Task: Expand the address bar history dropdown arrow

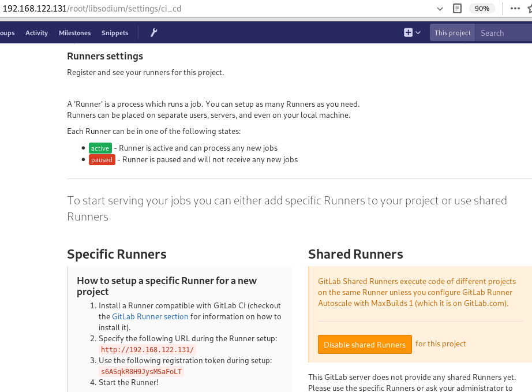Action: click(440, 9)
